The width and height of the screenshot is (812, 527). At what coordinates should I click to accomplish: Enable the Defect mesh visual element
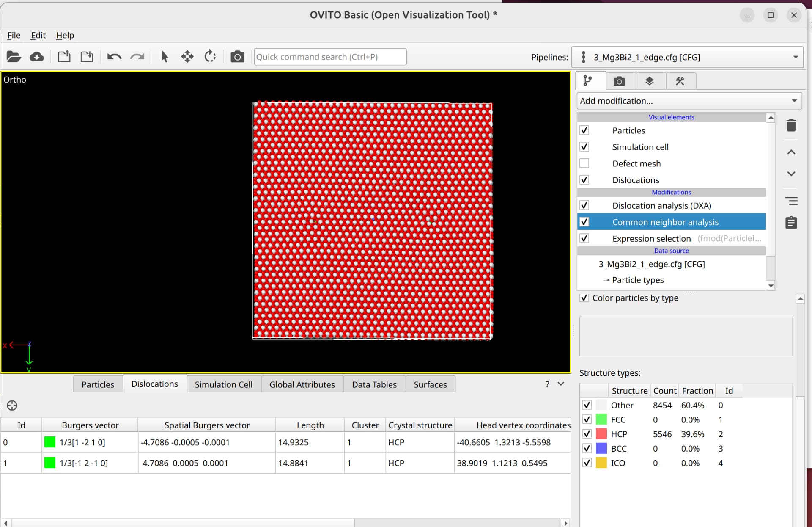coord(584,163)
